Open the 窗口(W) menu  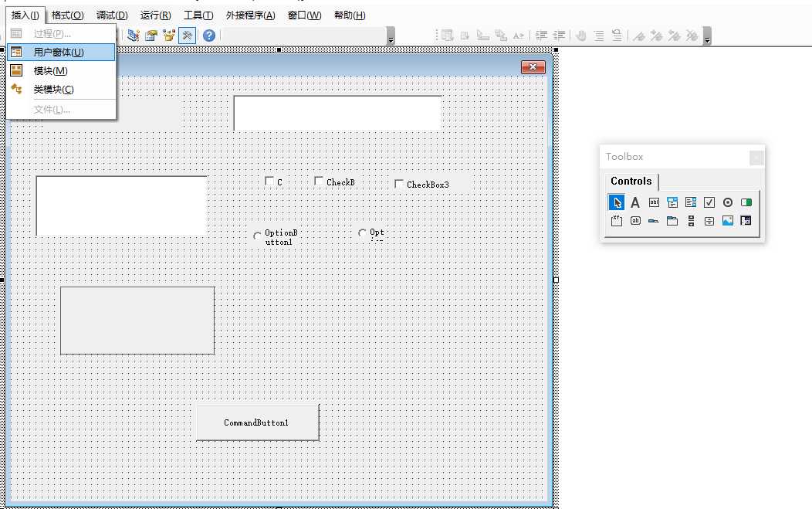pos(304,15)
